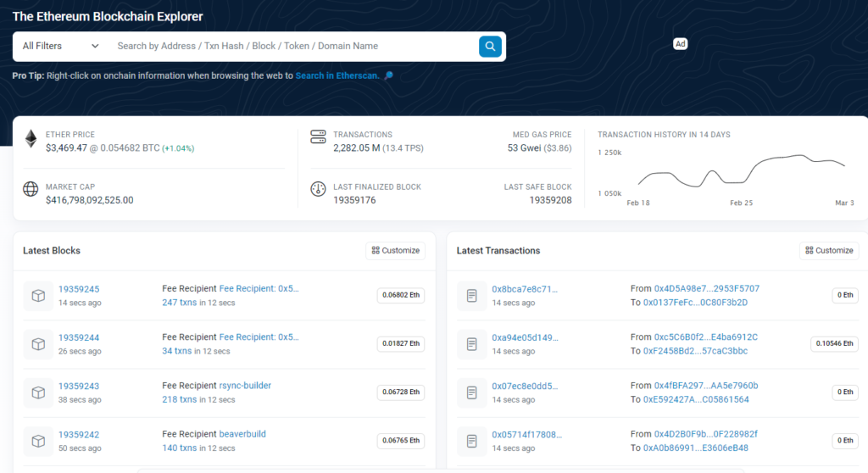Image resolution: width=868 pixels, height=473 pixels.
Task: Click the ether price $3,469.47 value
Action: [x=66, y=147]
